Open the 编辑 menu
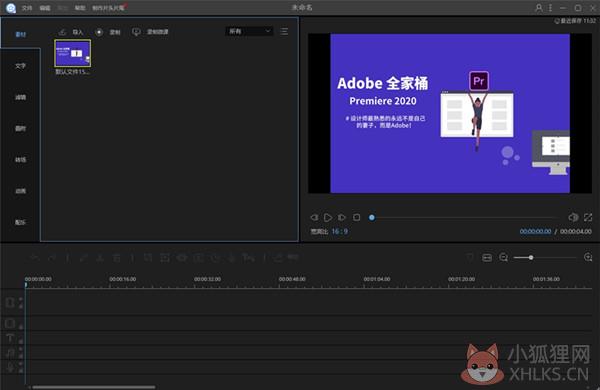The width and height of the screenshot is (600, 390). 45,8
